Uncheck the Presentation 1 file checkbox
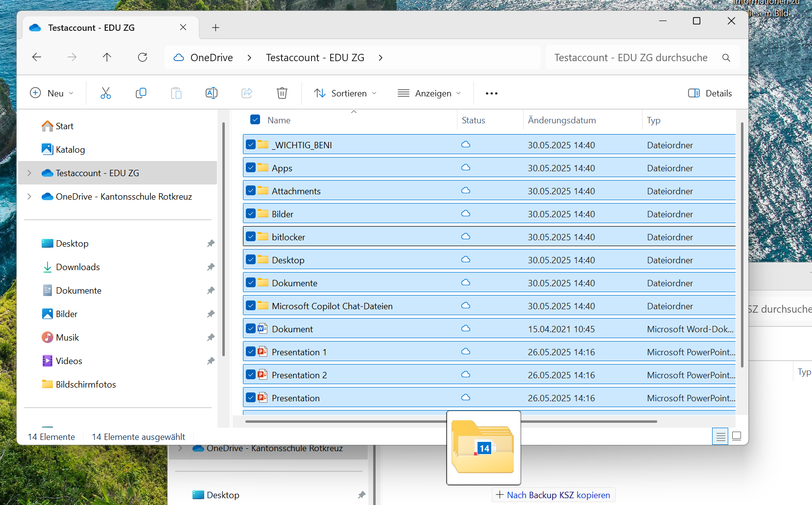The height and width of the screenshot is (505, 812). coord(251,351)
